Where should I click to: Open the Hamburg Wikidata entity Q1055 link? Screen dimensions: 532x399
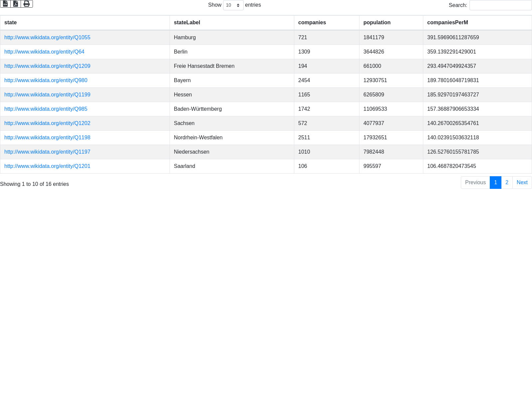tap(47, 38)
